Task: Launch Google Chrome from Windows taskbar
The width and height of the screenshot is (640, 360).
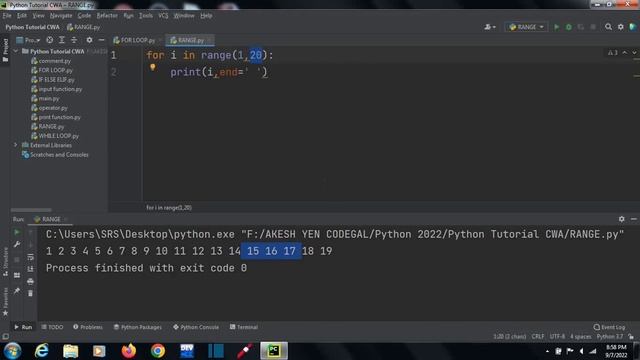Action: [x=158, y=351]
